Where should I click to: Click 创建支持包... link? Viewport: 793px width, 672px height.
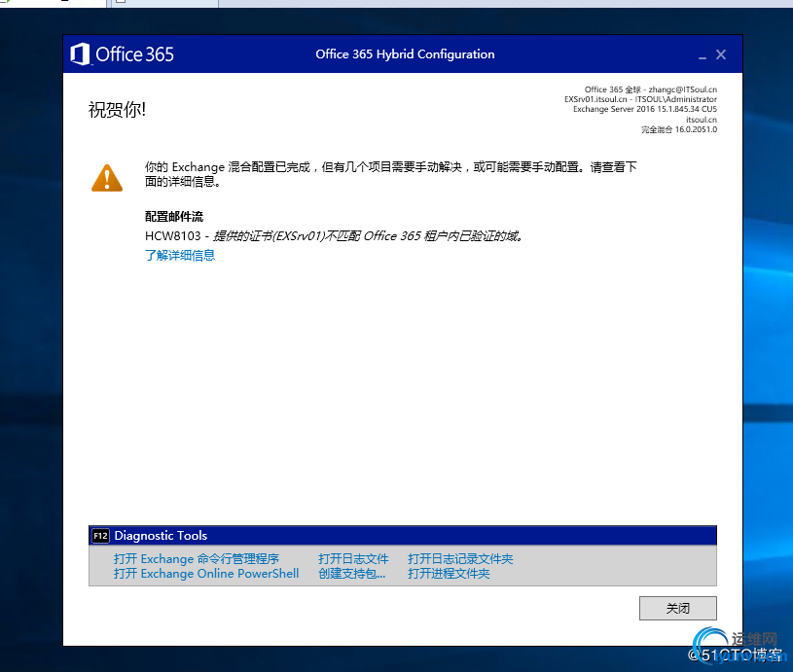[x=352, y=574]
